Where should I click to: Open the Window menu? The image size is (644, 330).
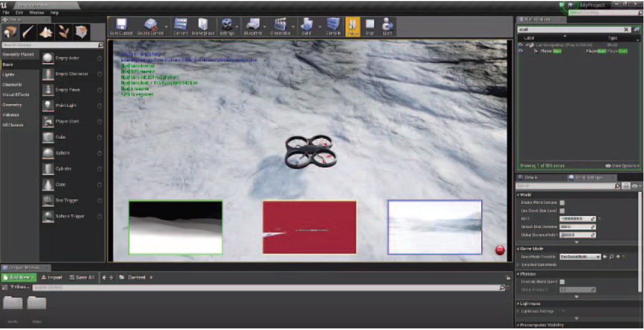[36, 13]
